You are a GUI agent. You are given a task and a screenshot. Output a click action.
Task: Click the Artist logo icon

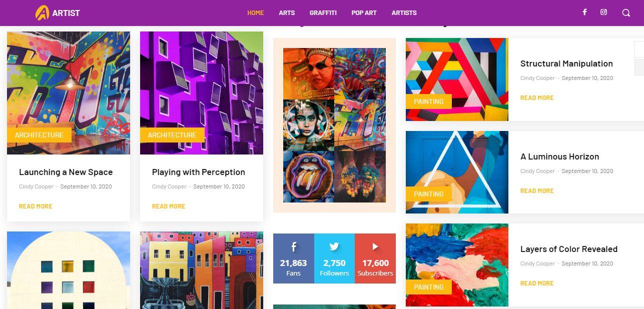(x=42, y=12)
